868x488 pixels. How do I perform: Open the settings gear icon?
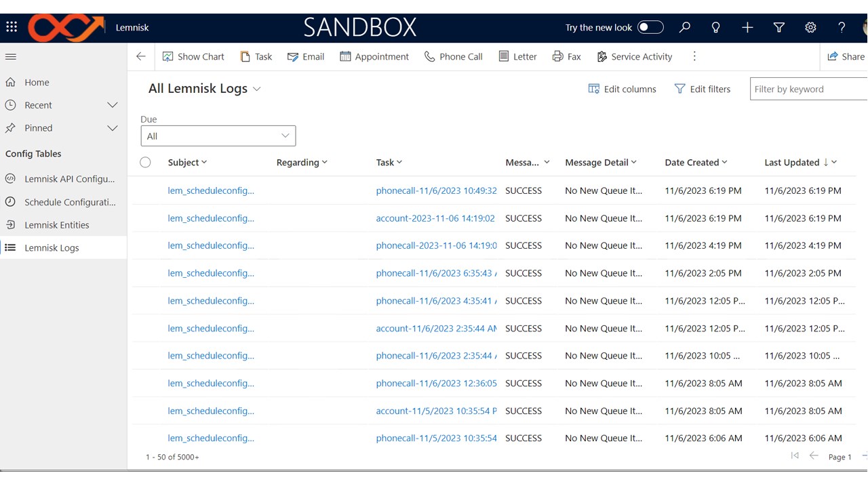coord(810,27)
